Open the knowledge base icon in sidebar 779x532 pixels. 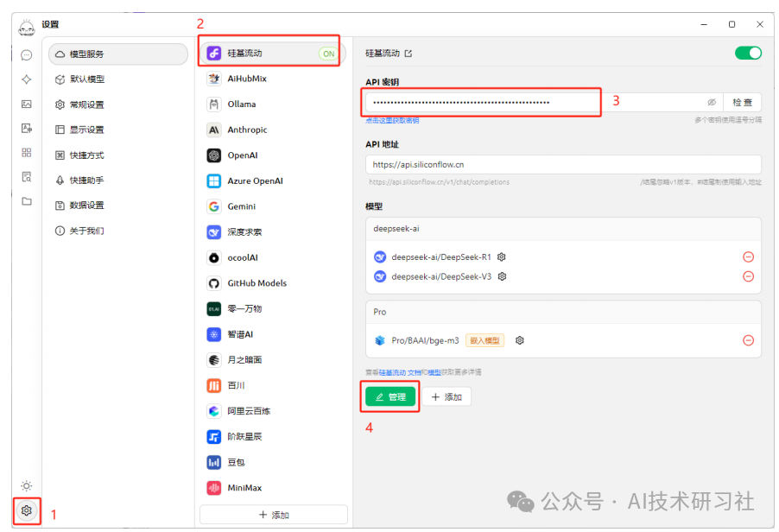tap(26, 177)
